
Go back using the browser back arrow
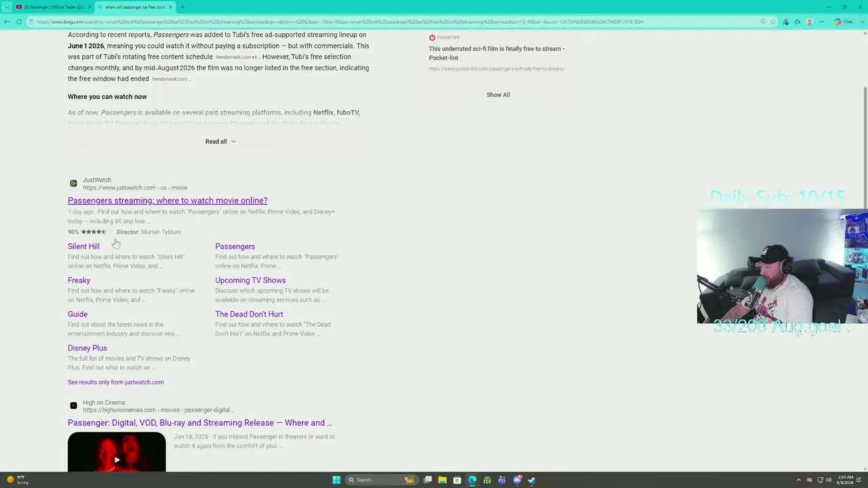7,22
